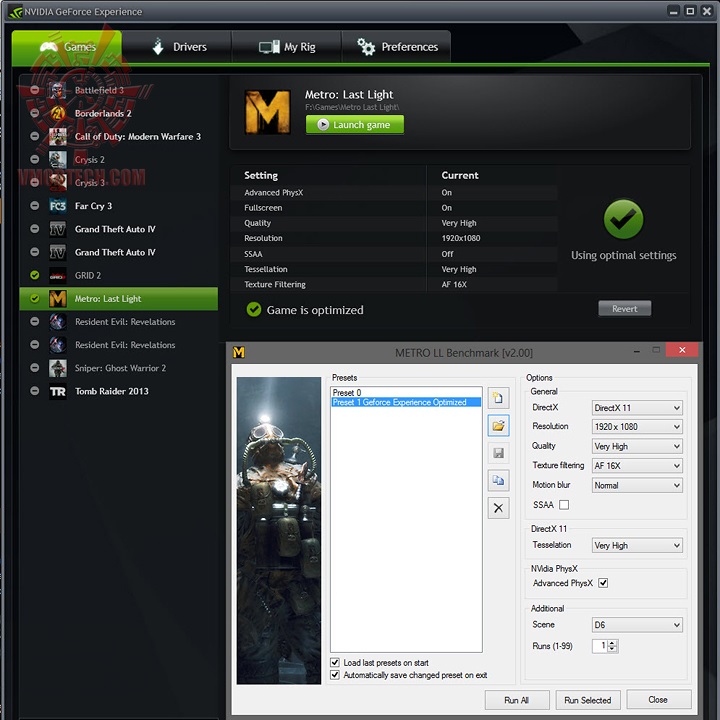Switch to the Preferences tab
The image size is (720, 720).
coord(396,47)
